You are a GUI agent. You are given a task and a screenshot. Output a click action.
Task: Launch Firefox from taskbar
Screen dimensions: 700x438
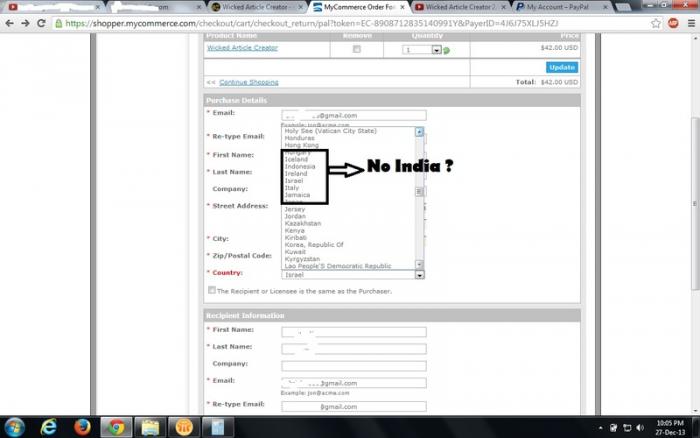82,427
